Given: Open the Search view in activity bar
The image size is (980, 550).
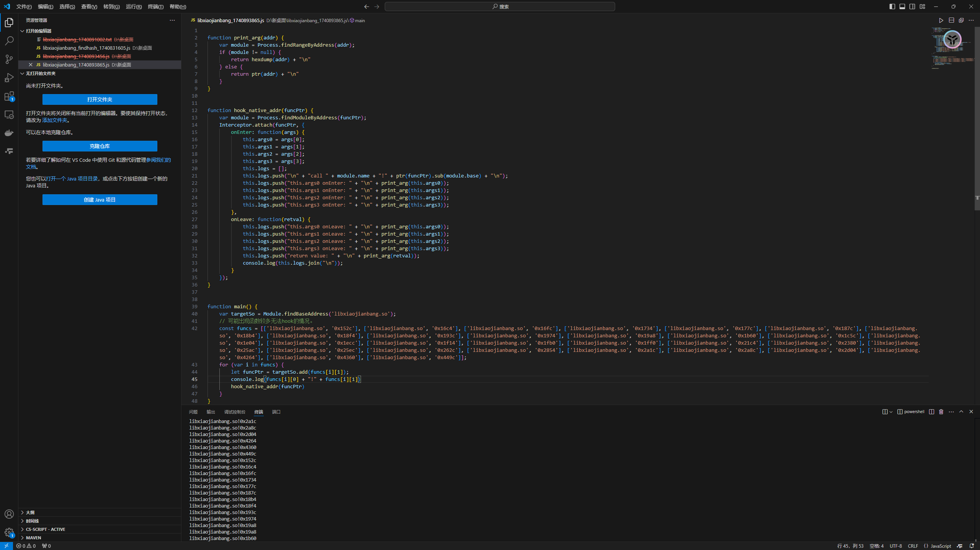Looking at the screenshot, I should point(9,41).
